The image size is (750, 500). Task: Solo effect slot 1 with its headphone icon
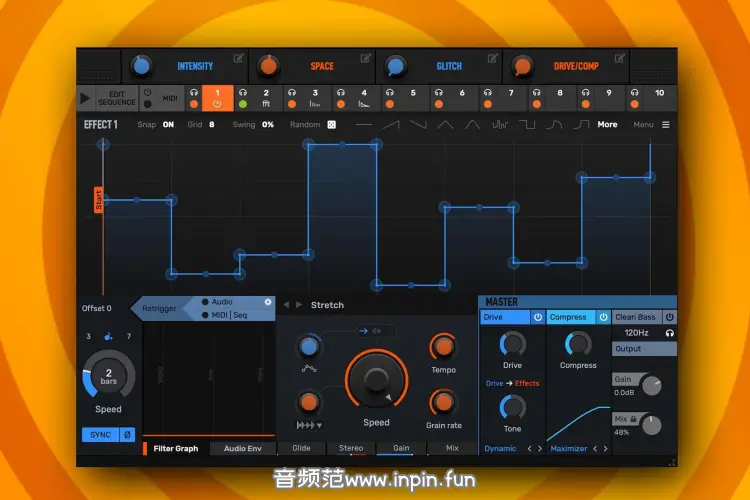tap(194, 92)
